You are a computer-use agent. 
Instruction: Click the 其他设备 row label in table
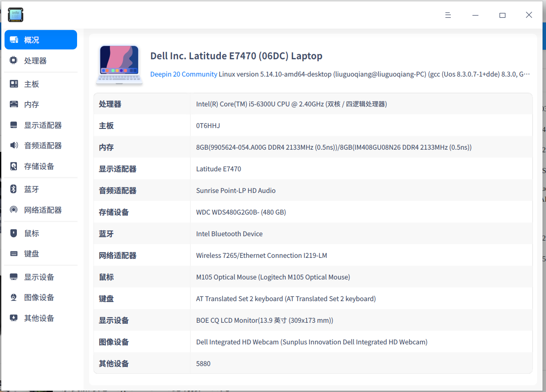[114, 363]
